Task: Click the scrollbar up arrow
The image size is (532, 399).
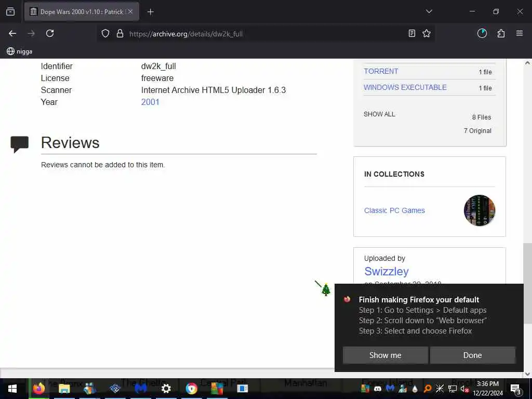Action: (x=527, y=63)
